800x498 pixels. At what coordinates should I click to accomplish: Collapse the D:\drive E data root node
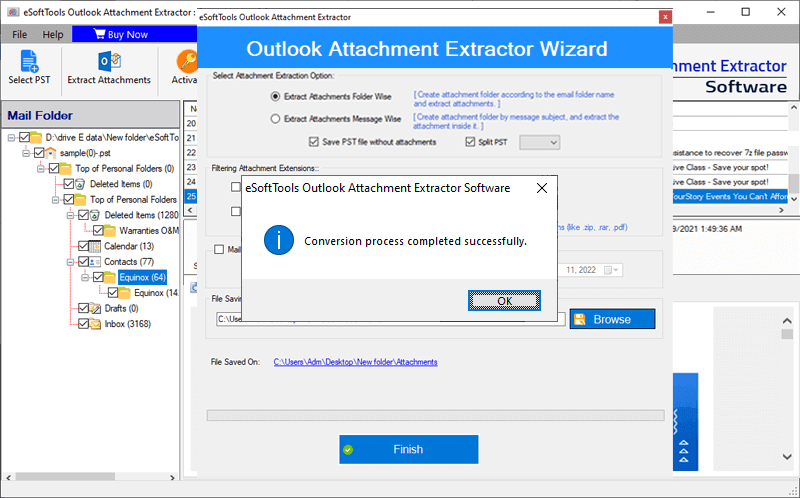click(x=11, y=138)
